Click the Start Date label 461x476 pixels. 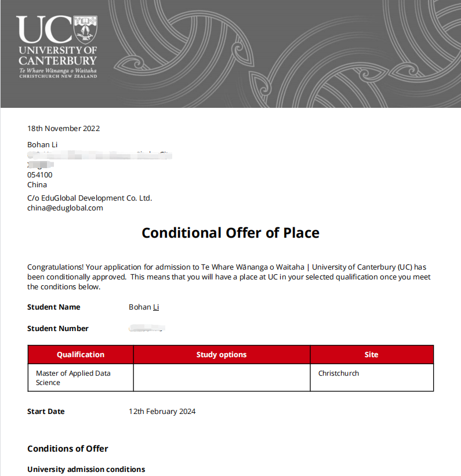click(46, 412)
